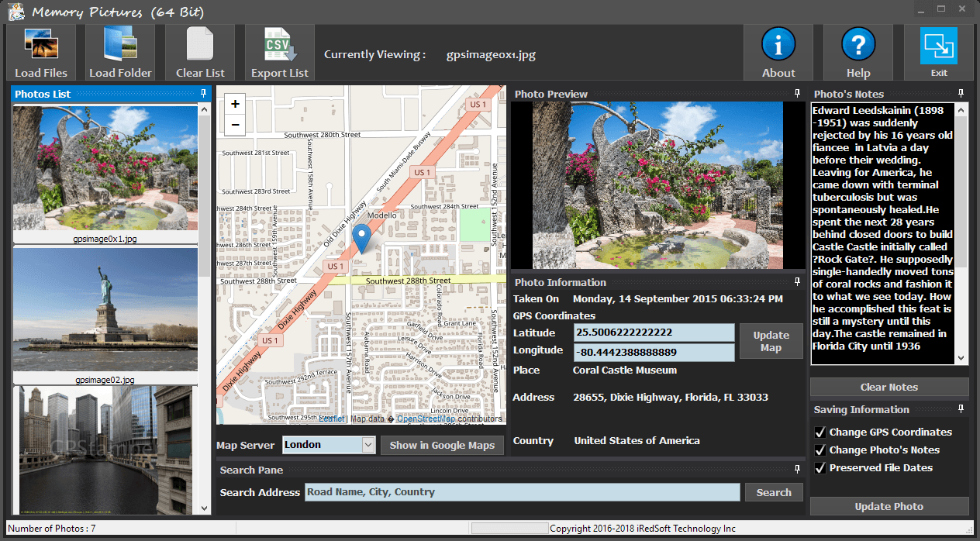Click Show in Google Maps button
This screenshot has height=541, width=980.
point(442,445)
